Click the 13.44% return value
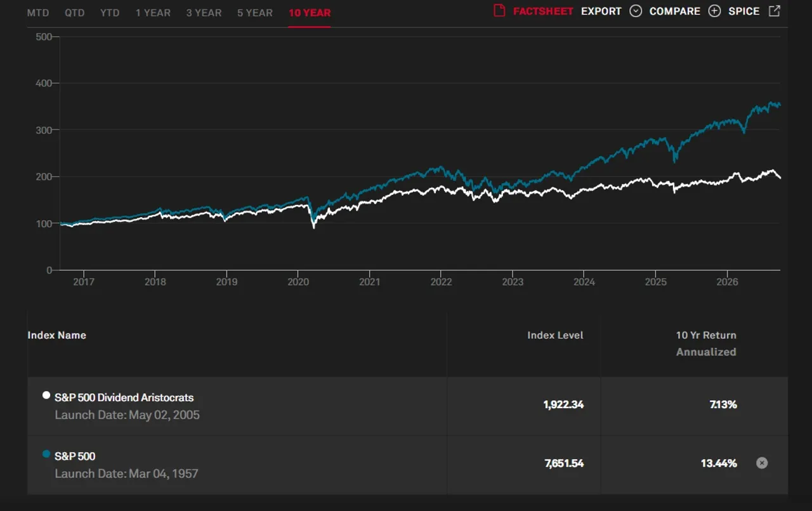This screenshot has width=812, height=511. [719, 463]
